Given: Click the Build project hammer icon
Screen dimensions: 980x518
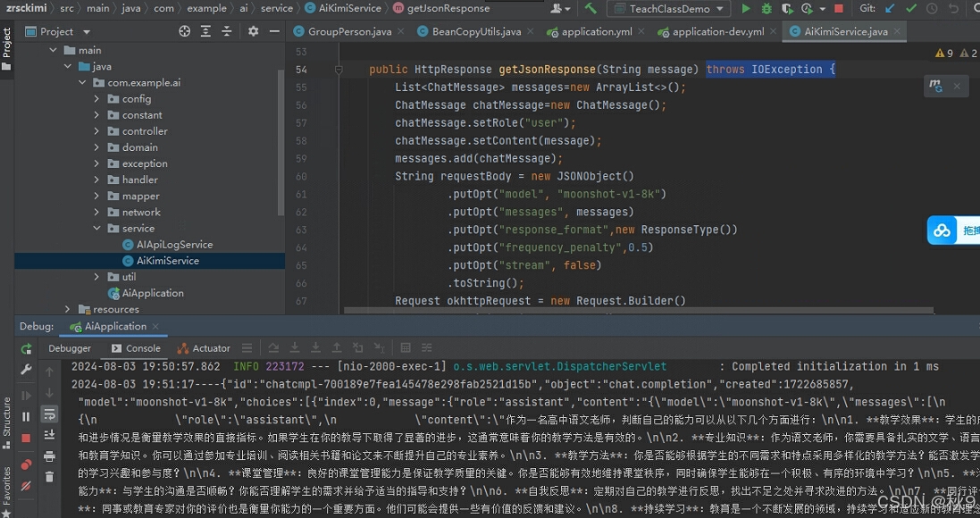Looking at the screenshot, I should point(590,9).
